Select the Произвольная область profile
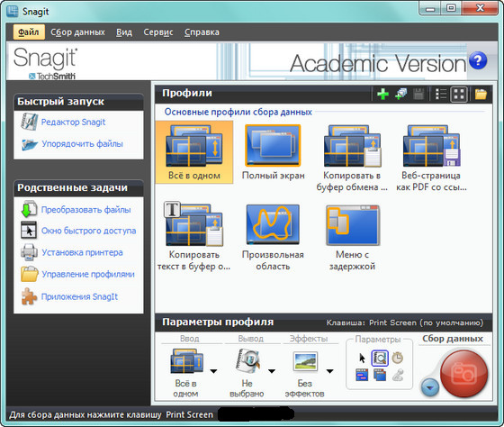The height and width of the screenshot is (427, 504). [273, 237]
